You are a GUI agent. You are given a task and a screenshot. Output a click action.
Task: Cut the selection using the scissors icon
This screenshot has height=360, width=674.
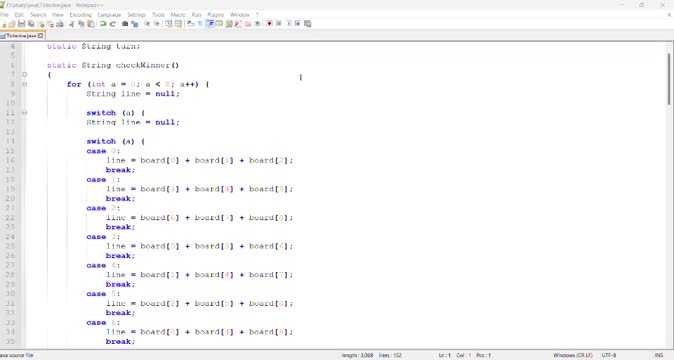click(71, 24)
